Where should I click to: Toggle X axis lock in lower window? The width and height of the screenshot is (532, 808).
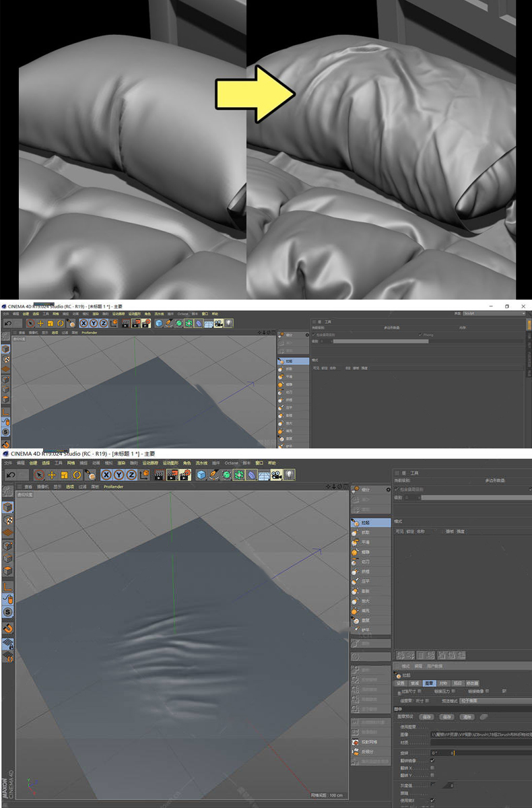[107, 475]
